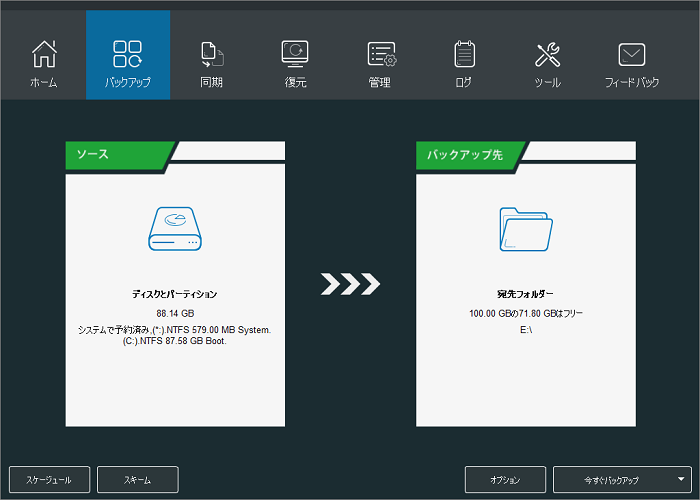Expand the 今すぐバックアップ dropdown arrow
The width and height of the screenshot is (700, 500).
point(681,479)
